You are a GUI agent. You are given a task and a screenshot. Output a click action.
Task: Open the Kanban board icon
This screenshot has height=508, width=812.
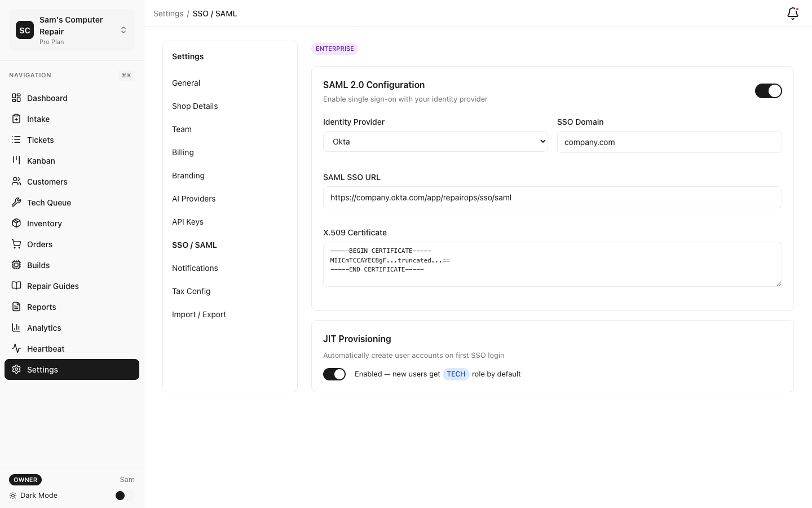point(17,160)
